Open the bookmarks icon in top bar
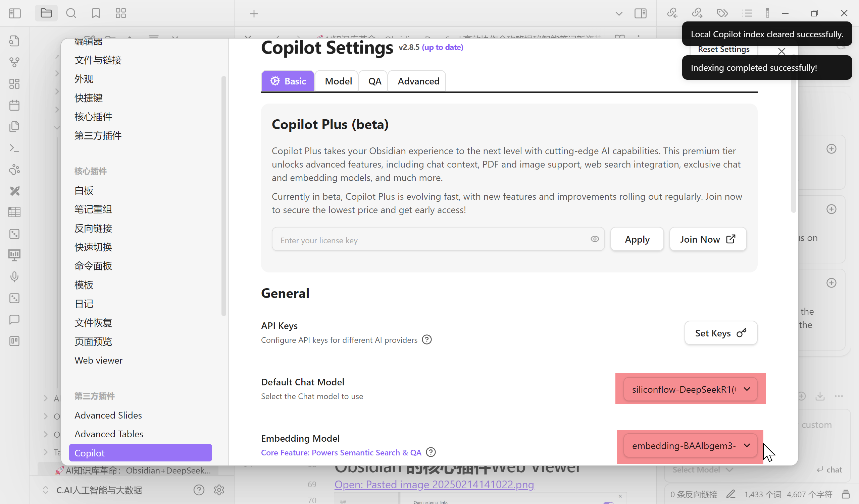Image resolution: width=859 pixels, height=504 pixels. pos(96,13)
